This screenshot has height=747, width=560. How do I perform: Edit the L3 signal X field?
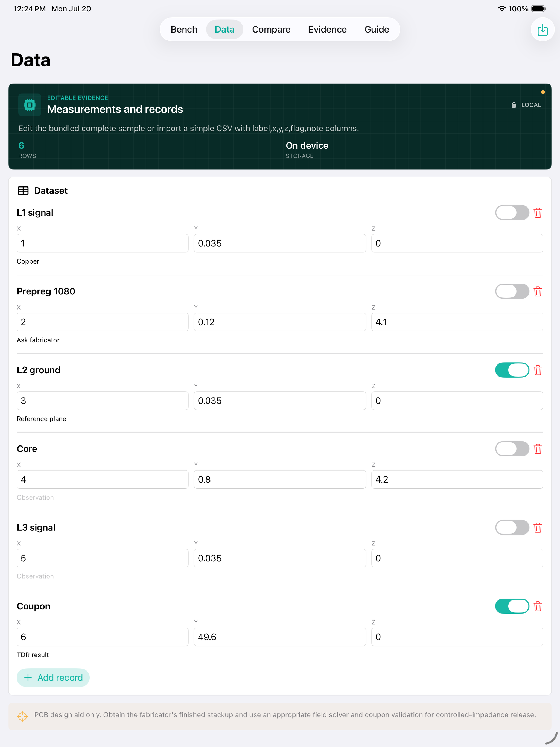click(x=103, y=558)
